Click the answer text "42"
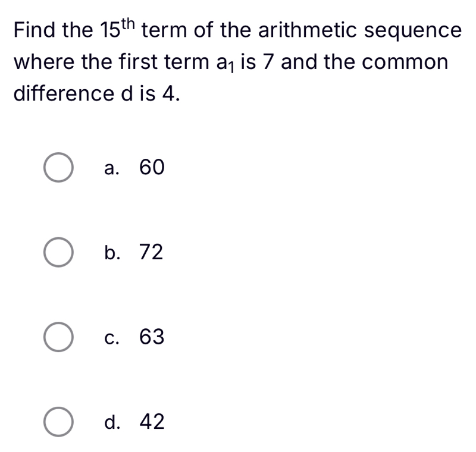476x452 pixels. (x=151, y=423)
